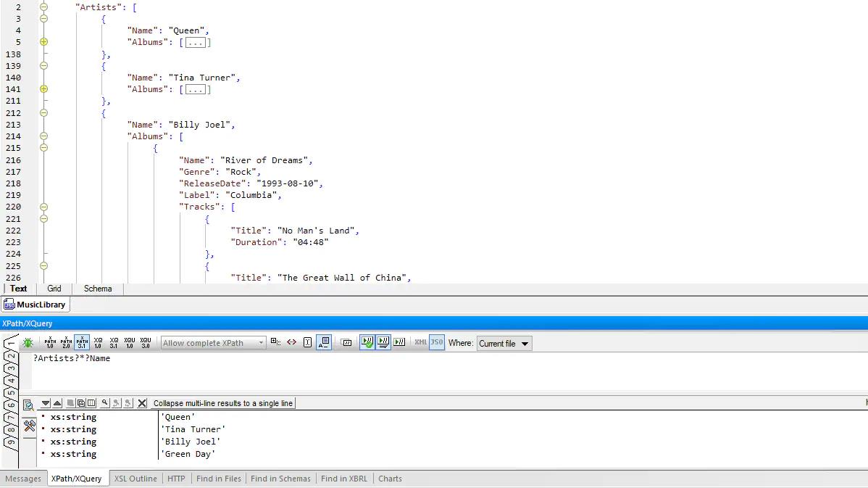Click the find magnifier icon in results
This screenshot has width=868, height=488.
104,403
